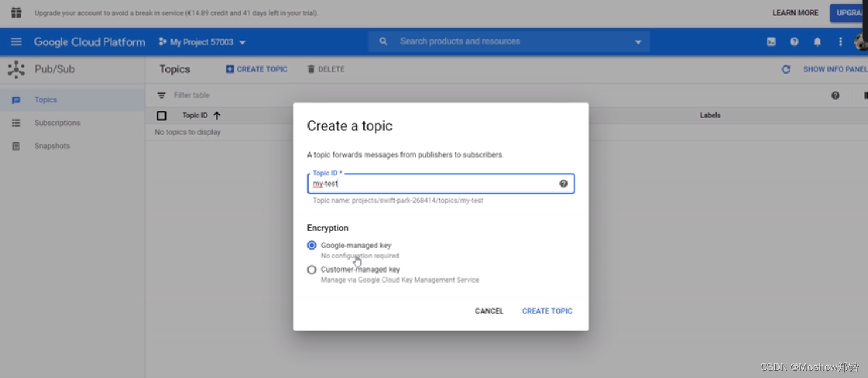This screenshot has width=868, height=378.
Task: Open the three-dot settings menu in header
Action: pos(840,42)
